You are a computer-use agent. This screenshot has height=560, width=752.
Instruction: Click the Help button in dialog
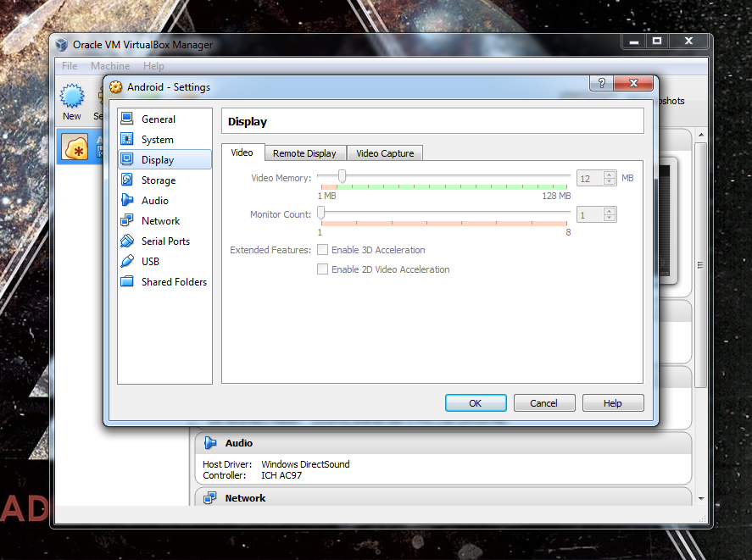click(612, 403)
